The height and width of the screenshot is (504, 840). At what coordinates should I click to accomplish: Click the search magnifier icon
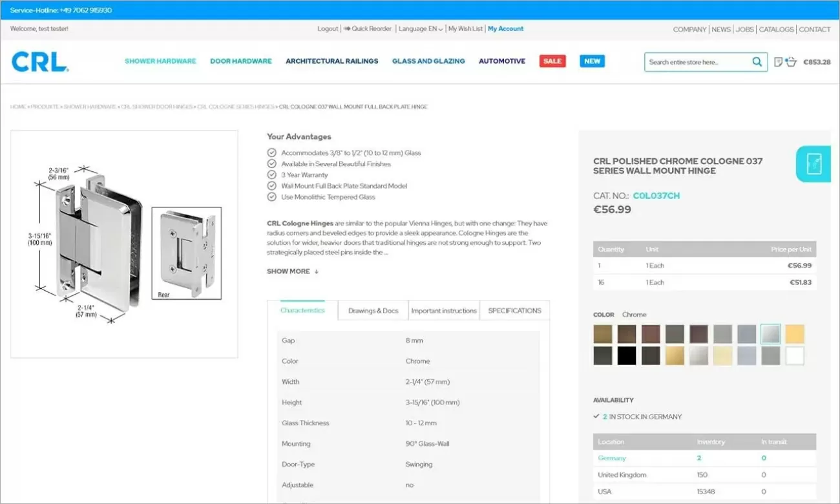[756, 61]
